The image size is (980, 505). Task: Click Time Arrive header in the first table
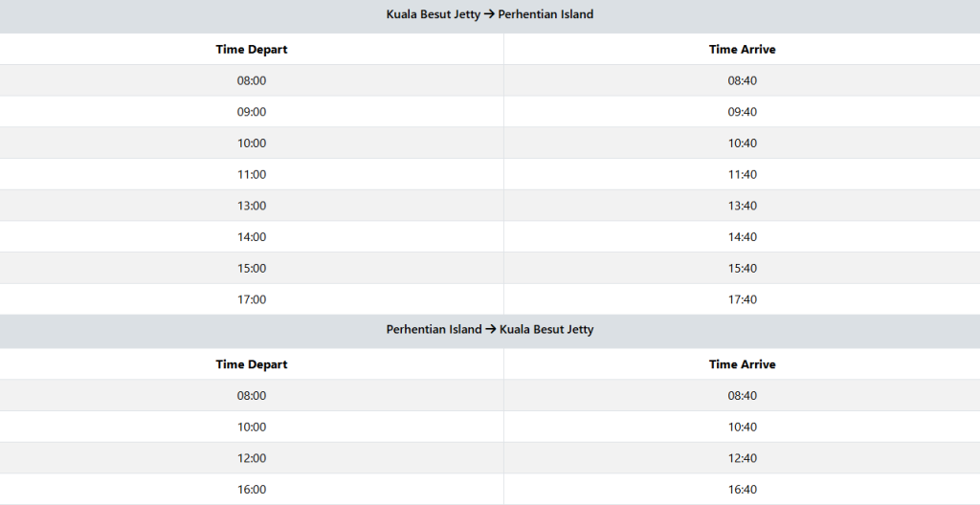[742, 50]
